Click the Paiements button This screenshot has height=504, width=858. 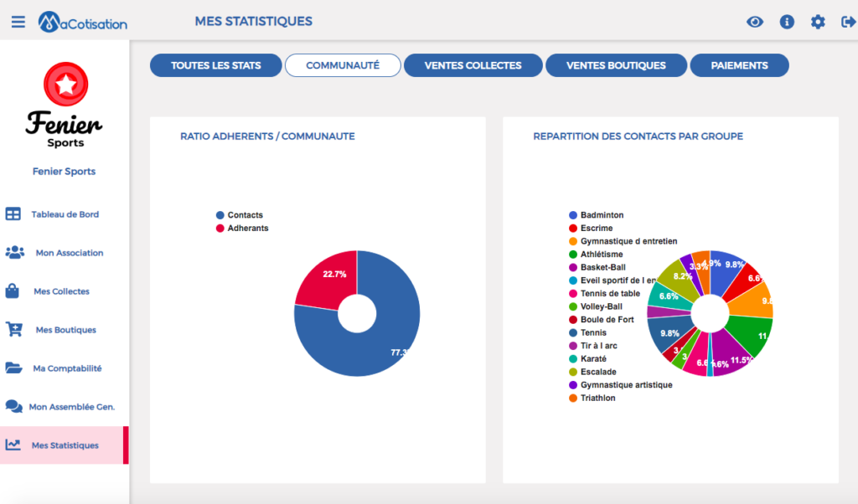pyautogui.click(x=739, y=65)
